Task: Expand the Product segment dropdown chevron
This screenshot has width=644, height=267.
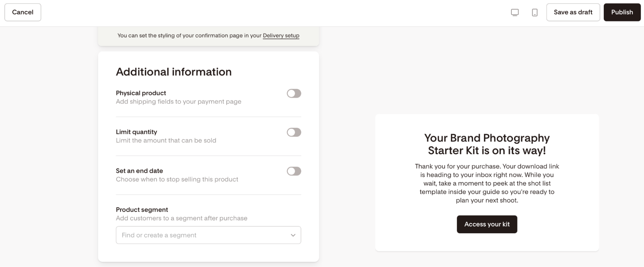Action: pyautogui.click(x=293, y=235)
